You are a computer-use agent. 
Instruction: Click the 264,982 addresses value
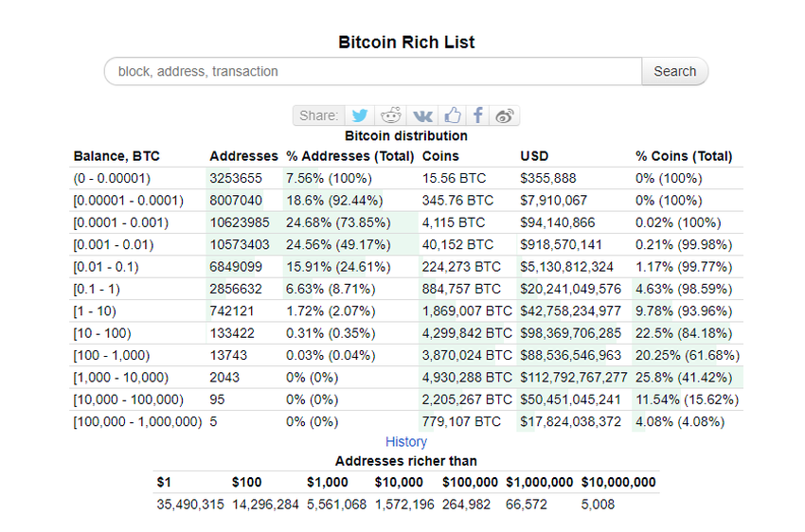(x=466, y=504)
